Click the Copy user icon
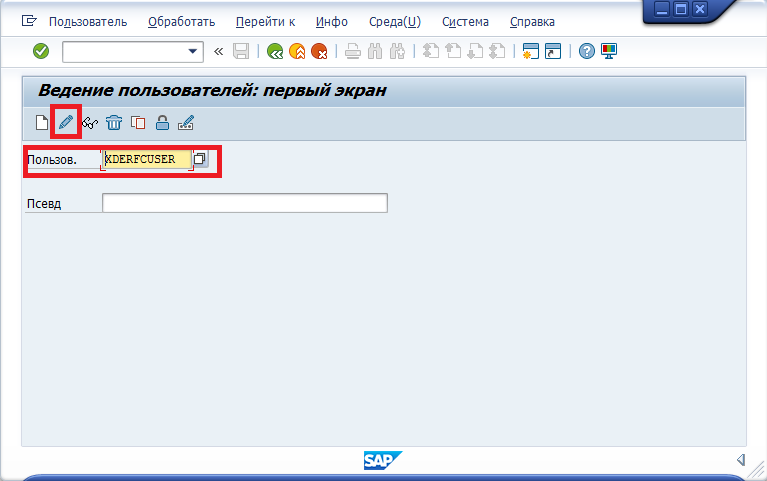The width and height of the screenshot is (767, 481). [138, 123]
